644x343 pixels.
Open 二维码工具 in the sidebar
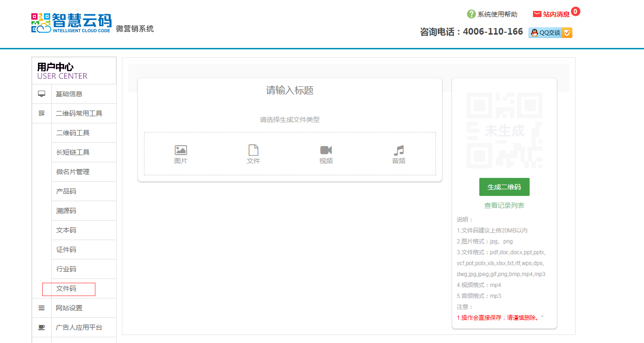(73, 133)
